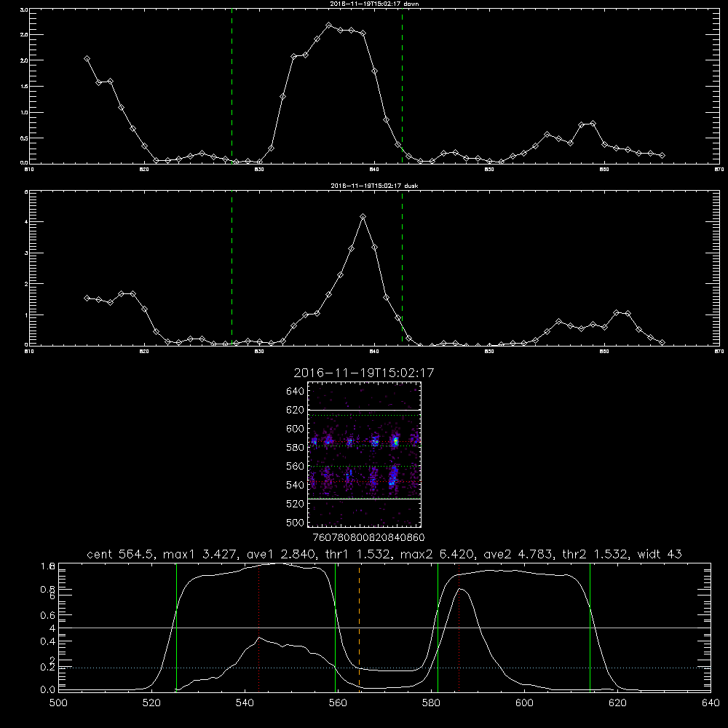Click the right green dashed line in the dusk plot
This screenshot has height=728, width=728.
coord(402,269)
